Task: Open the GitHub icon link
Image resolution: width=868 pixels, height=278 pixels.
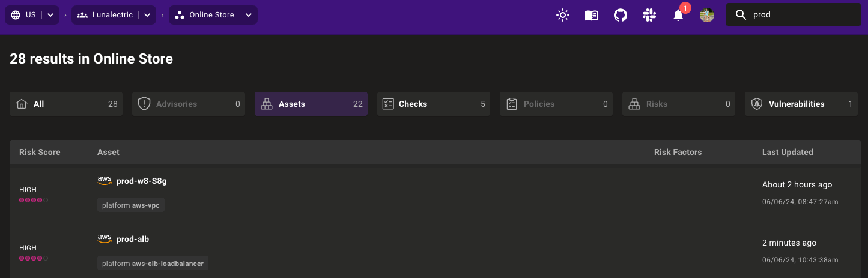Action: tap(621, 15)
